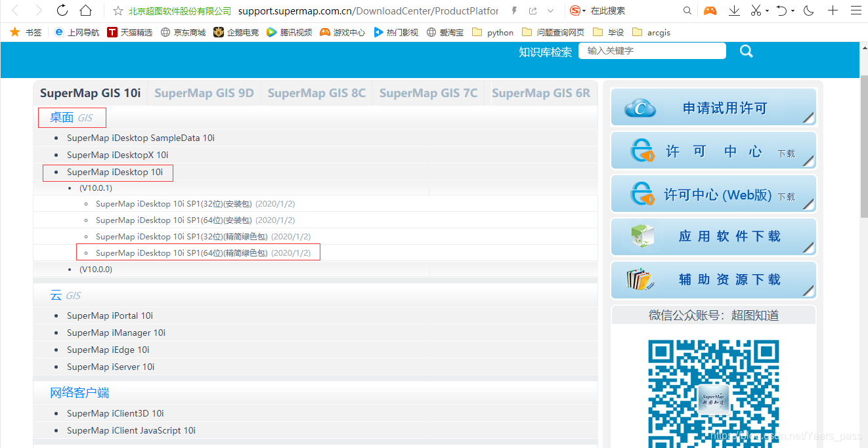Image resolution: width=868 pixels, height=448 pixels.
Task: Click the undo closed-tab arrow icon
Action: pos(781,10)
